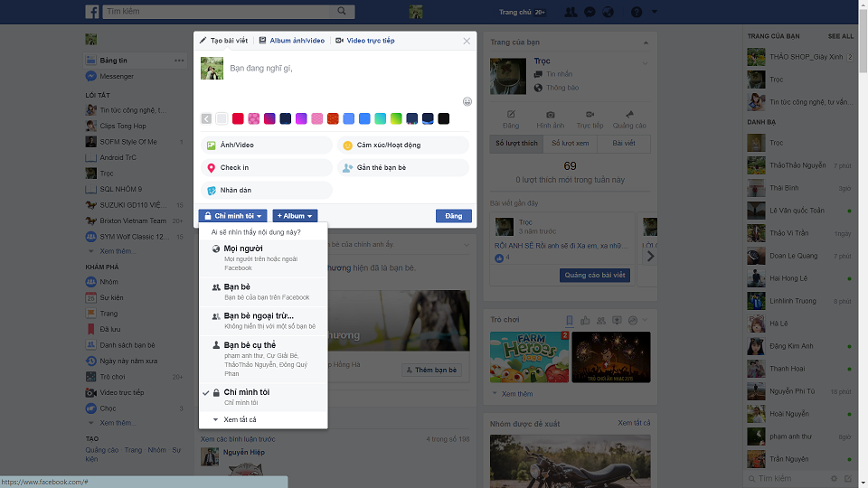This screenshot has height=488, width=868.
Task: Show next recent post arrow
Action: 650,256
